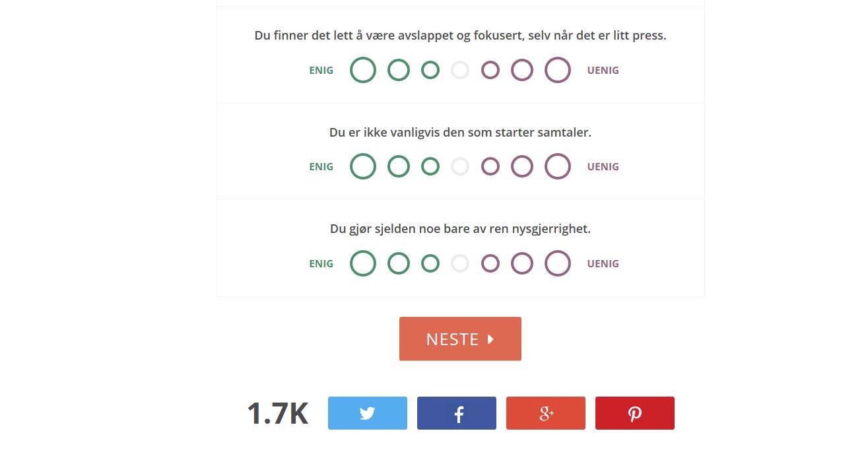
Task: Select strongest agree for 'nysgjerrighet' question
Action: click(363, 263)
